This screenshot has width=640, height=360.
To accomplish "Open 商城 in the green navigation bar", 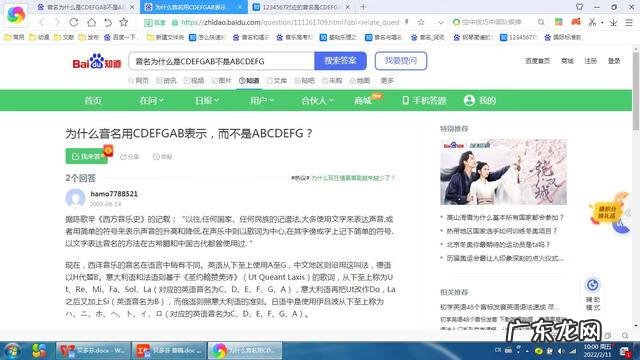I will coord(363,100).
